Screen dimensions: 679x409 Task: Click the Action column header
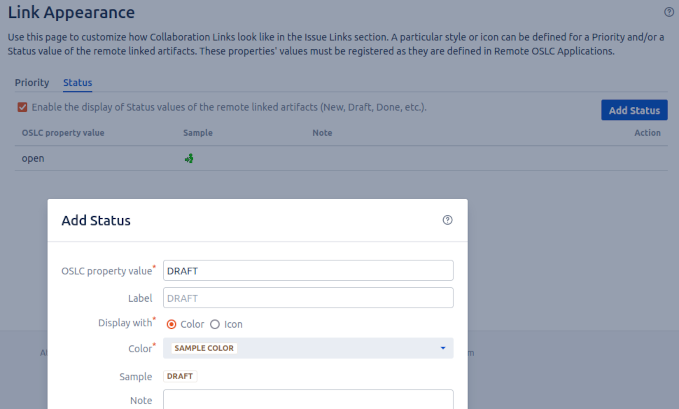(647, 133)
